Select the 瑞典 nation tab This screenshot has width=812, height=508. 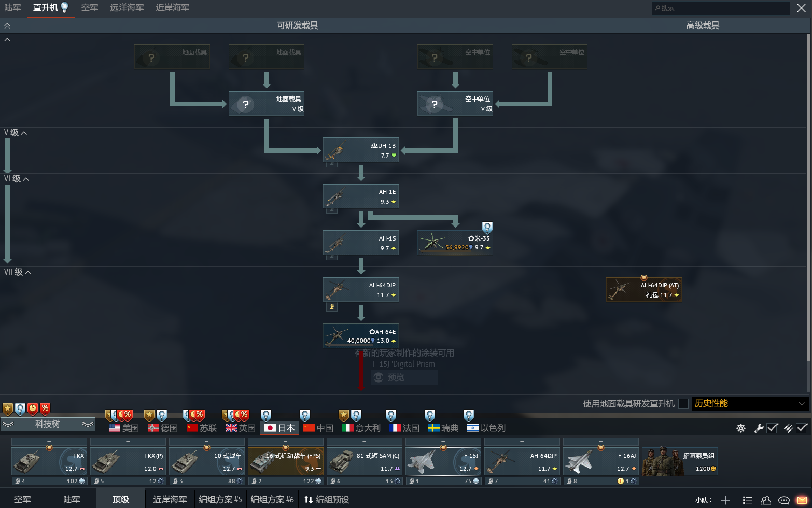click(x=443, y=428)
